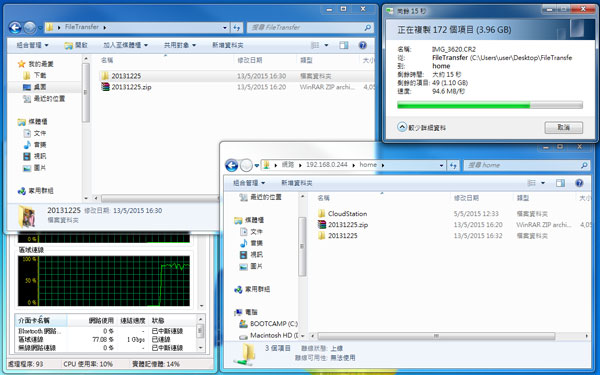The height and width of the screenshot is (375, 600).
Task: Open the address history dropdown in the home window
Action: point(441,165)
